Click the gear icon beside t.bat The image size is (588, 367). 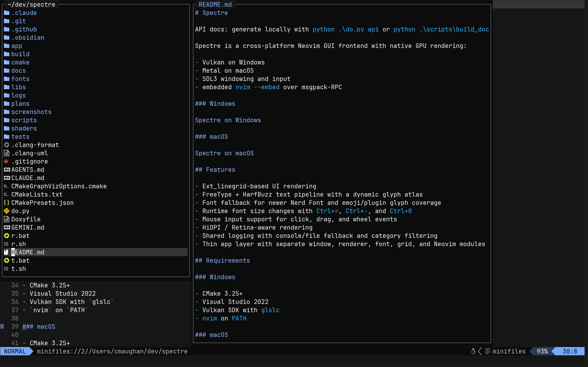click(x=6, y=260)
